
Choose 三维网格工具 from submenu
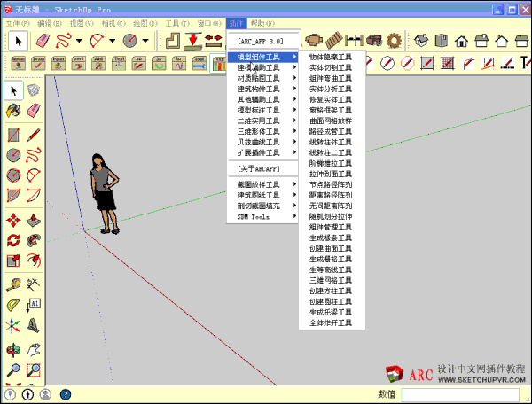(x=332, y=280)
